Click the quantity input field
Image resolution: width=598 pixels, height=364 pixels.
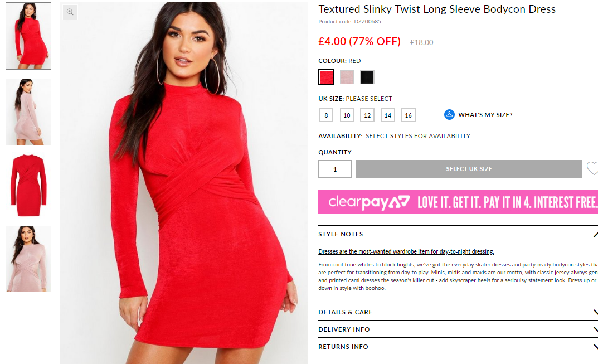335,169
